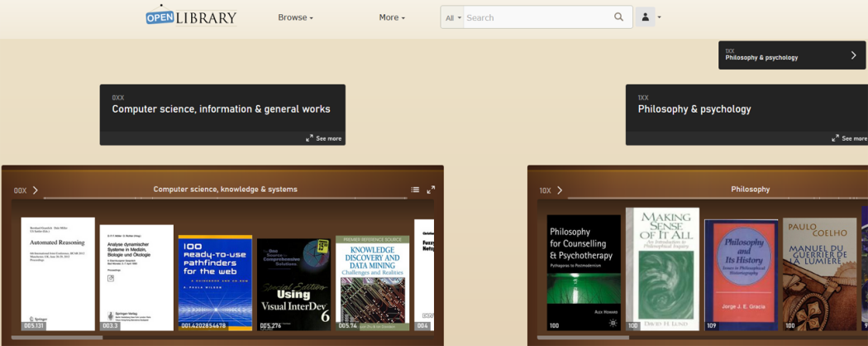The width and height of the screenshot is (868, 346).
Task: Open the Open Library logo homepage
Action: 192,16
